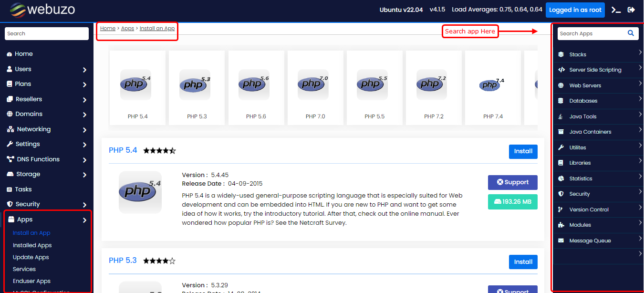The width and height of the screenshot is (644, 293).
Task: Click the Statistics pie chart icon
Action: (561, 178)
